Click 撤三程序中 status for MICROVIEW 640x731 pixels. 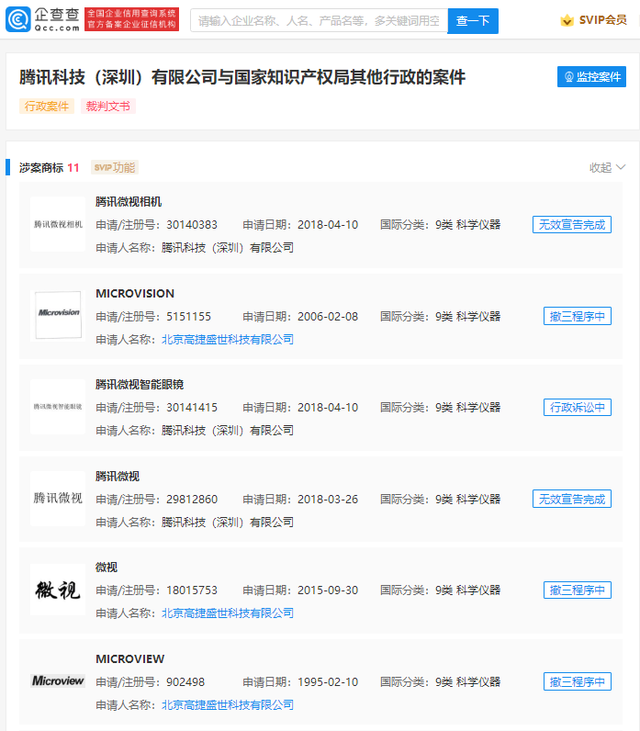(x=578, y=682)
